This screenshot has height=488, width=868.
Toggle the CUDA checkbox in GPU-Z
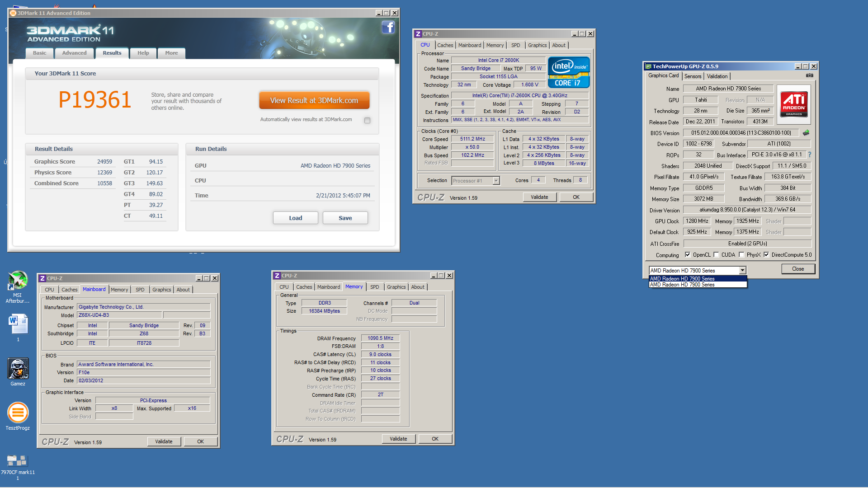pyautogui.click(x=716, y=255)
